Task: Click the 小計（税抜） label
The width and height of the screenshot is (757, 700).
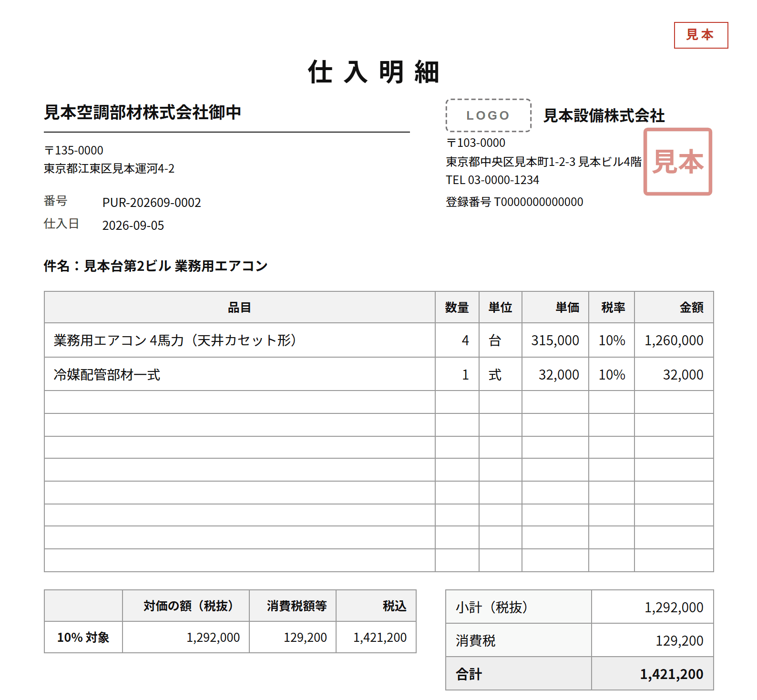Action: [x=491, y=607]
